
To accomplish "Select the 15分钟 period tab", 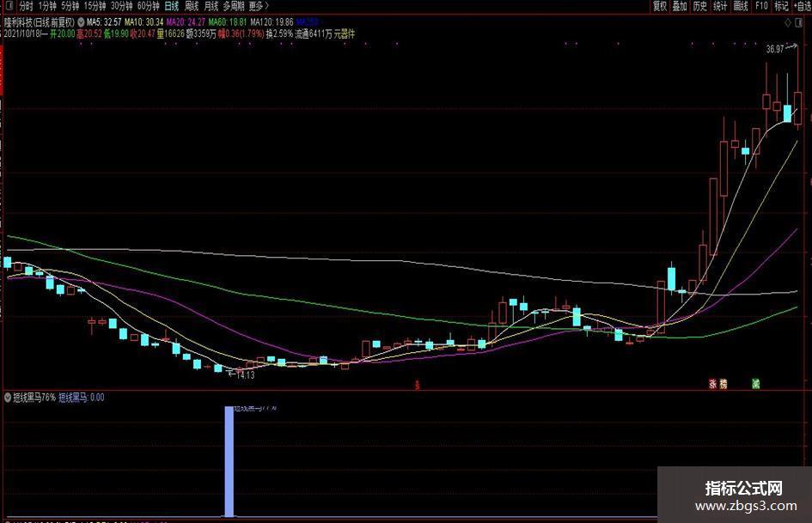I will pyautogui.click(x=95, y=6).
